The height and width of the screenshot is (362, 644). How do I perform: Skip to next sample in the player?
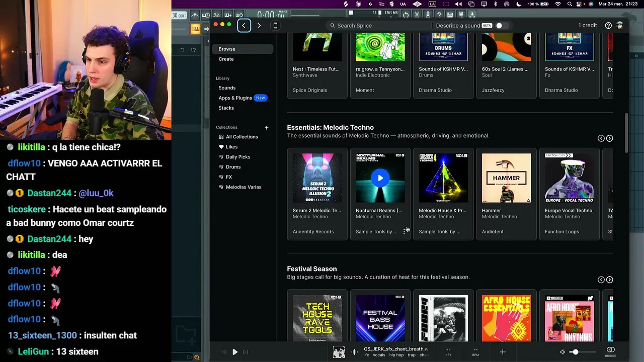click(x=246, y=352)
